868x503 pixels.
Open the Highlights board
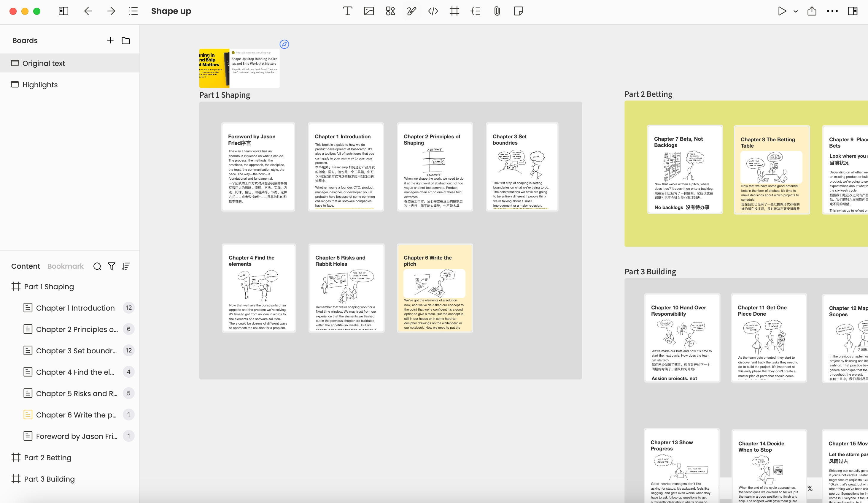click(40, 85)
